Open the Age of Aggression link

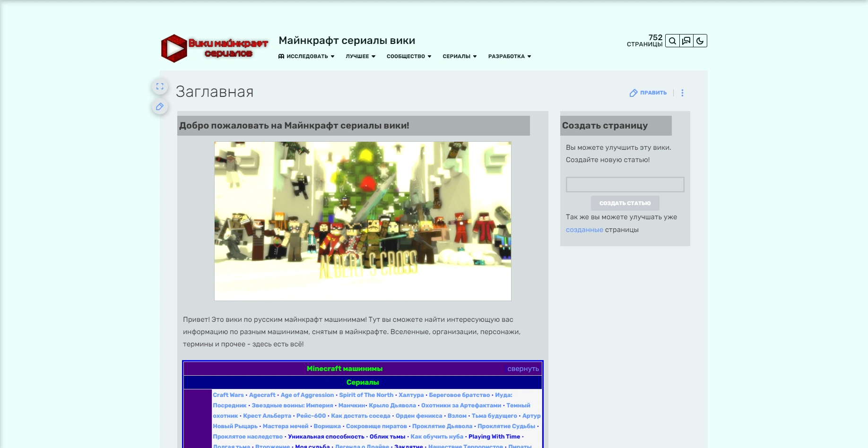pos(307,395)
